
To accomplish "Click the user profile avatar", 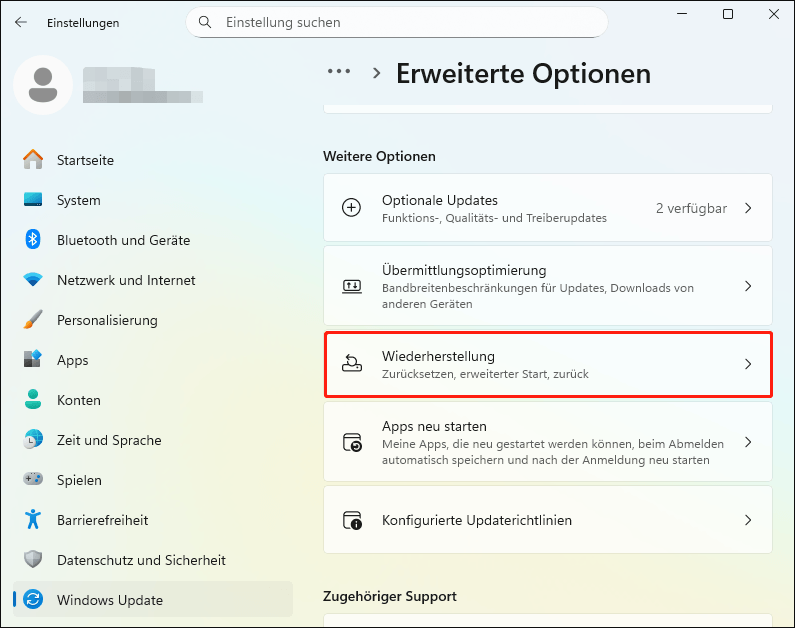I will pyautogui.click(x=43, y=85).
